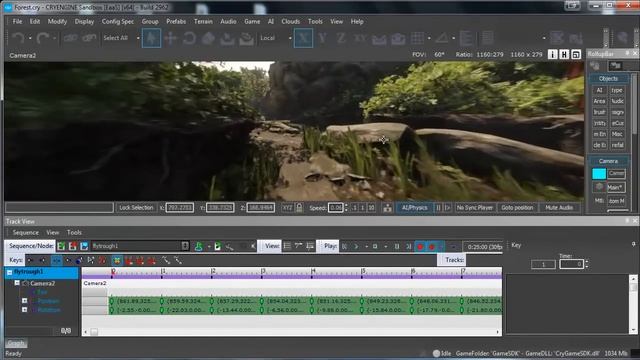
Task: Activate the Move object tool
Action: [x=171, y=38]
